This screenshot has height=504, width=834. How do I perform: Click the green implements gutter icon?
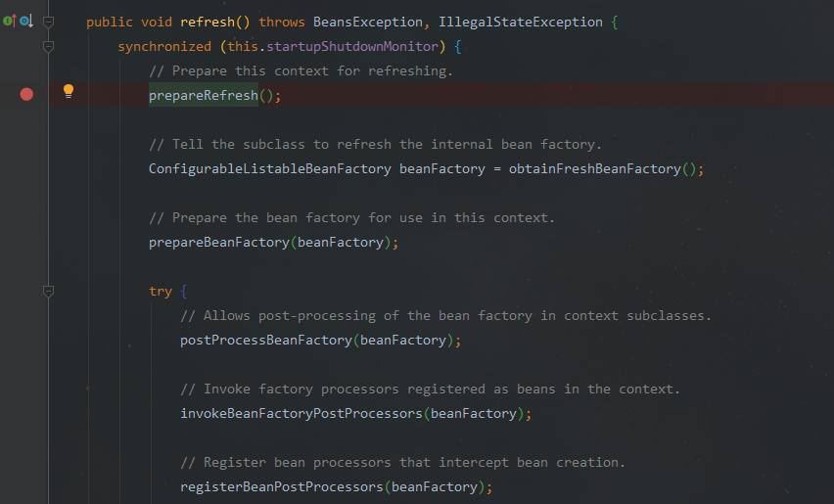click(10, 22)
